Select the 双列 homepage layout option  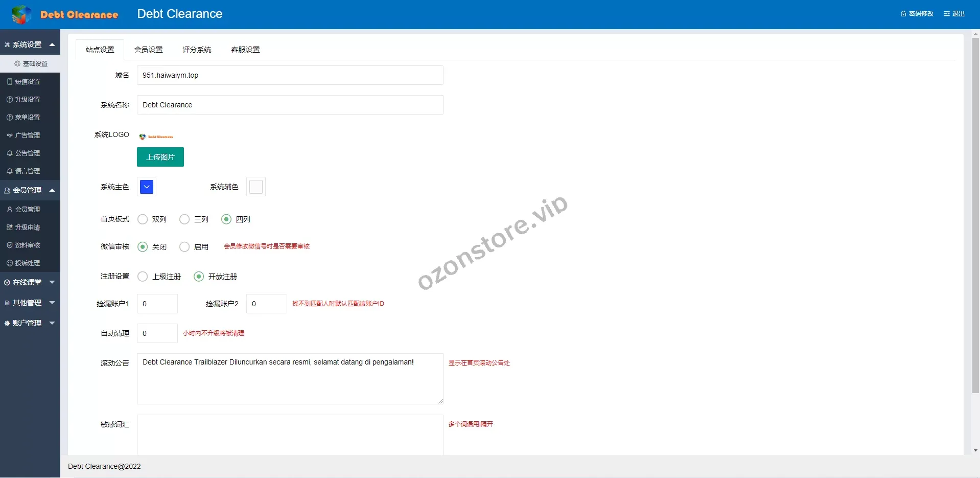pyautogui.click(x=143, y=219)
